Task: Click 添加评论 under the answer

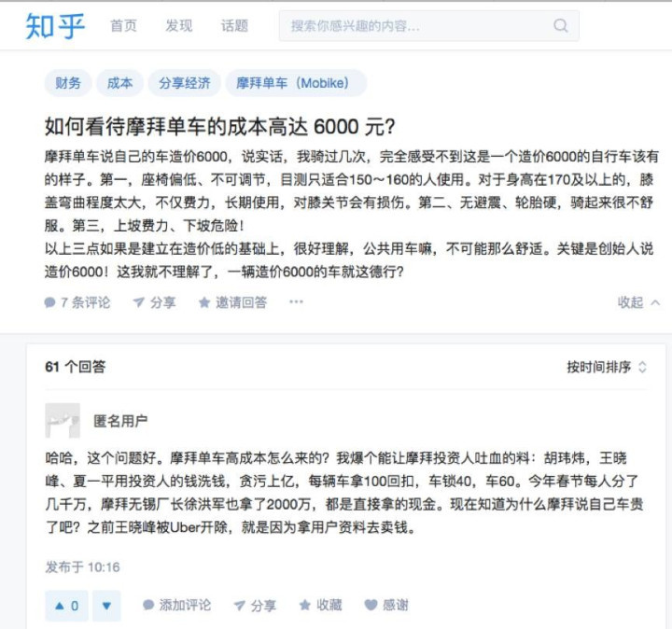Action: click(176, 605)
